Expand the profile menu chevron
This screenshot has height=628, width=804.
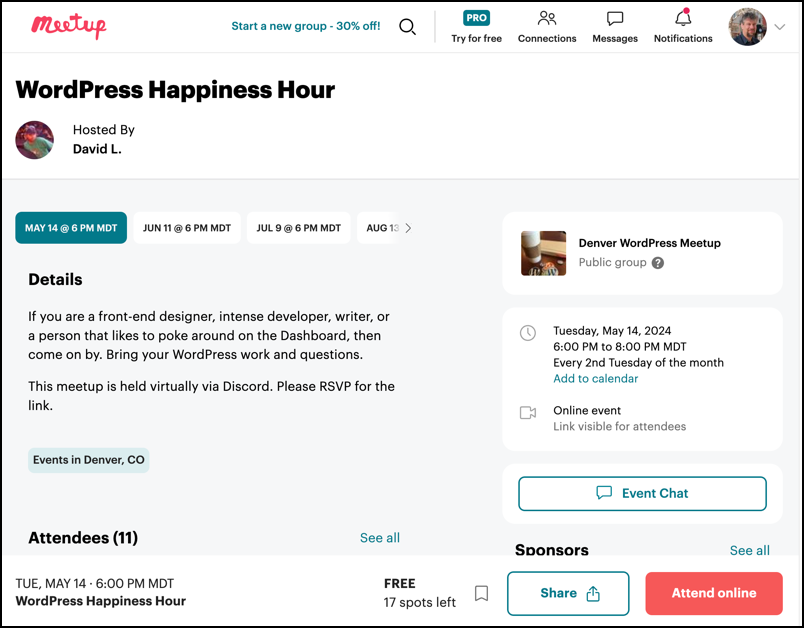point(780,27)
